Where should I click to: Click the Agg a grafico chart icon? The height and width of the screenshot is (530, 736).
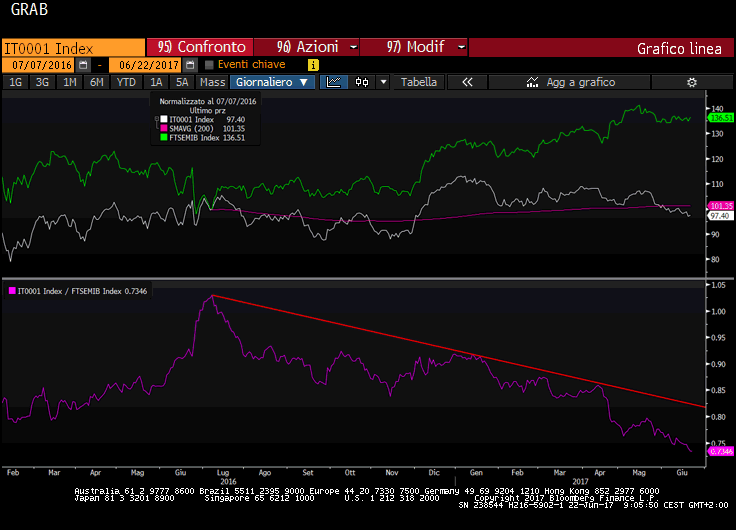532,82
